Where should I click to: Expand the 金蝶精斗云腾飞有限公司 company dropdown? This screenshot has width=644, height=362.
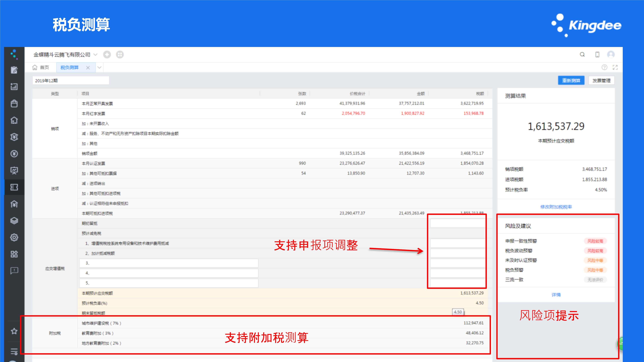pos(95,55)
